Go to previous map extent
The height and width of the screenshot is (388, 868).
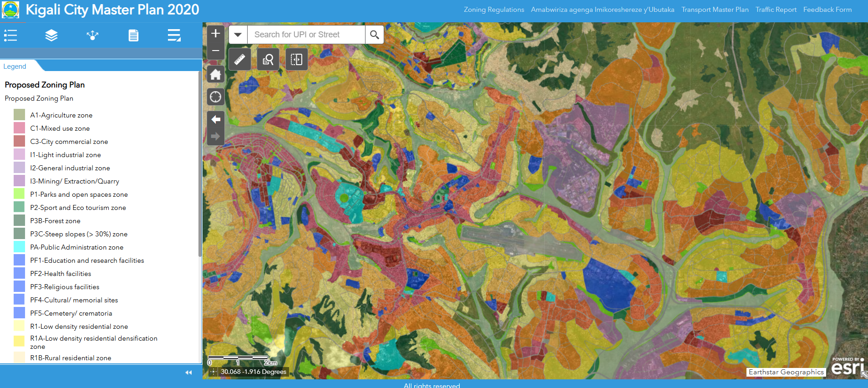click(x=216, y=119)
